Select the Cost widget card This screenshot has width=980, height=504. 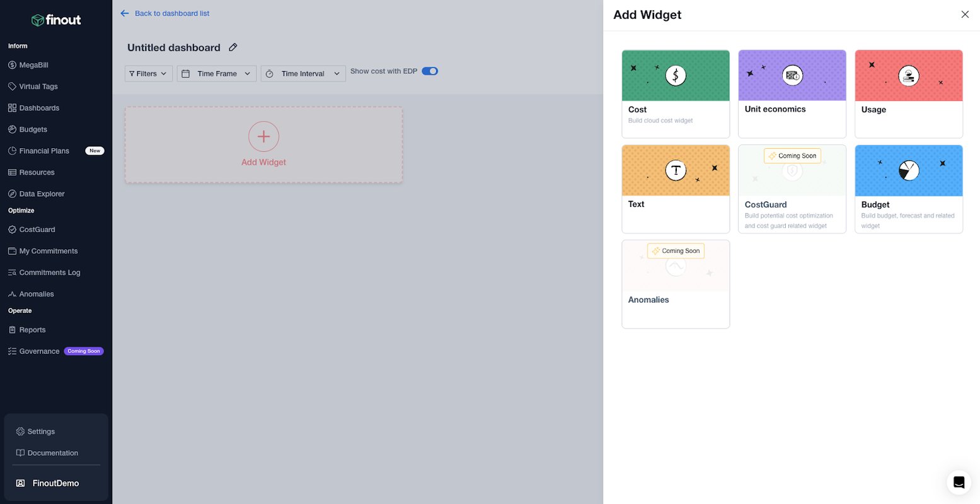coord(676,94)
